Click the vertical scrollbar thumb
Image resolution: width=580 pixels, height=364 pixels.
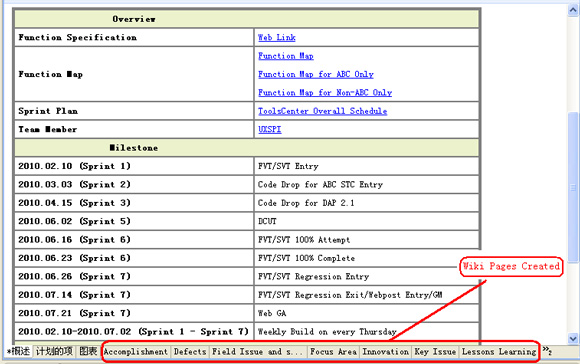[x=573, y=187]
